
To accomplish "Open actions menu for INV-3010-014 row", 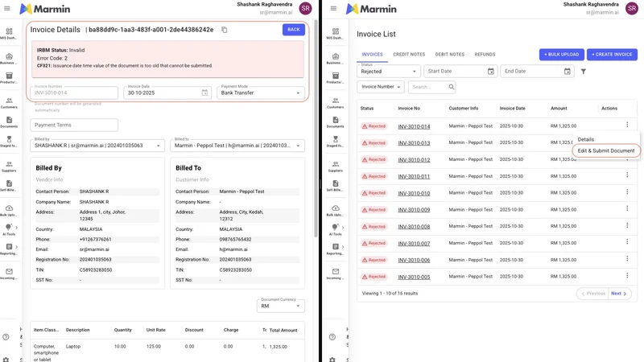I will click(627, 125).
